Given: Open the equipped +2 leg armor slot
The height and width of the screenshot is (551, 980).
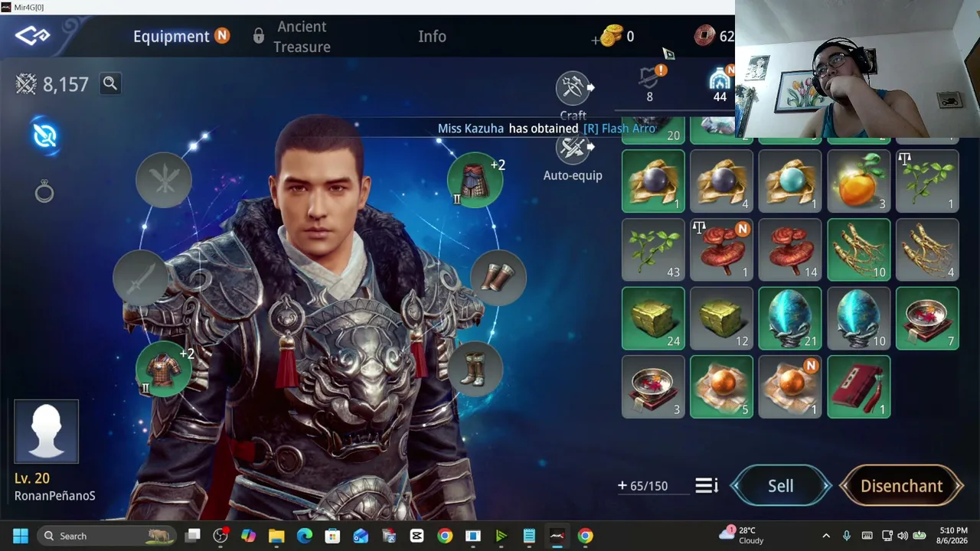Looking at the screenshot, I should 475,180.
